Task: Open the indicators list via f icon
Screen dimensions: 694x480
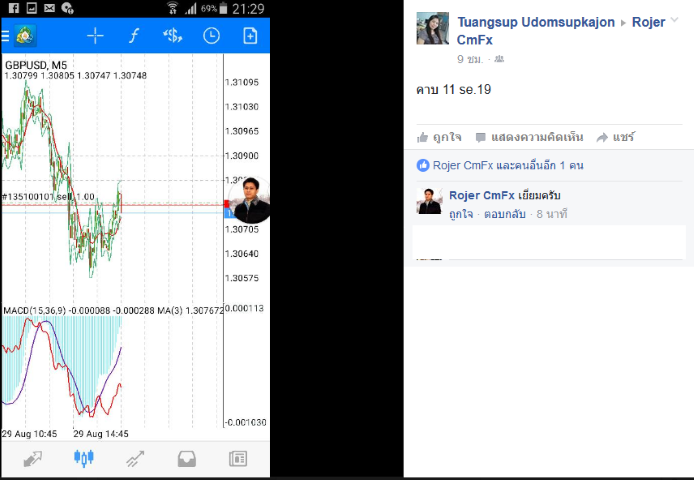Action: (x=134, y=36)
